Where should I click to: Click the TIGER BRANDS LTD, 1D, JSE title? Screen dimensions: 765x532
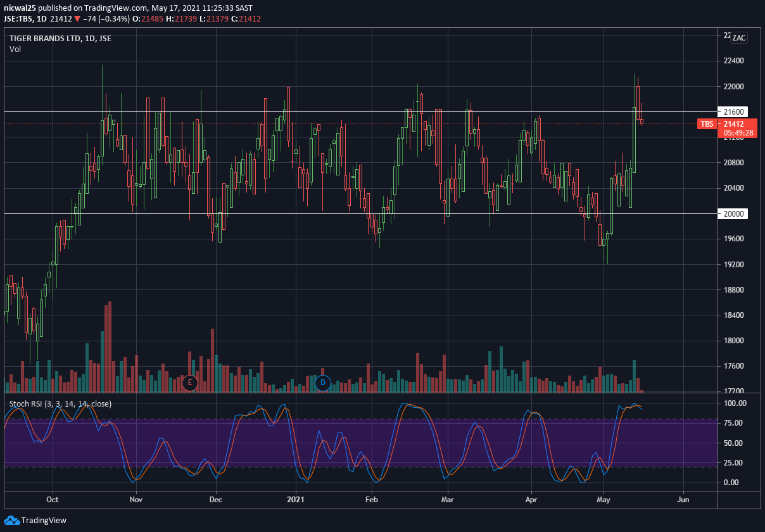(60, 39)
